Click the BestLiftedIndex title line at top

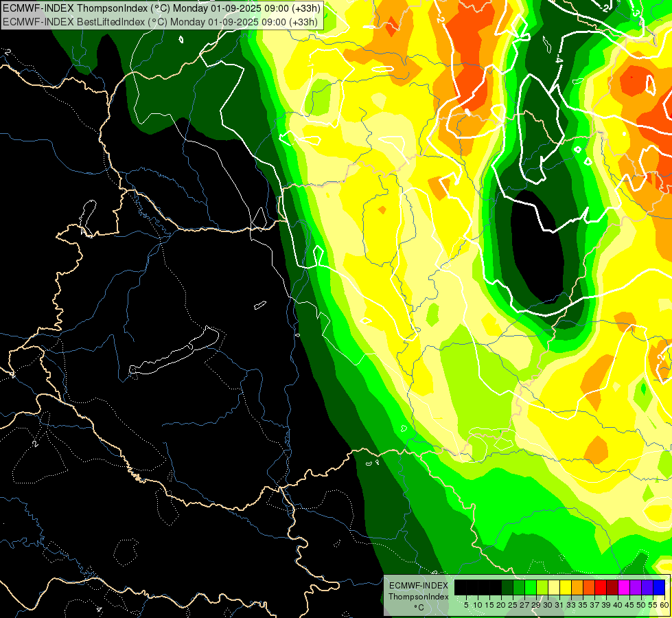(x=161, y=21)
